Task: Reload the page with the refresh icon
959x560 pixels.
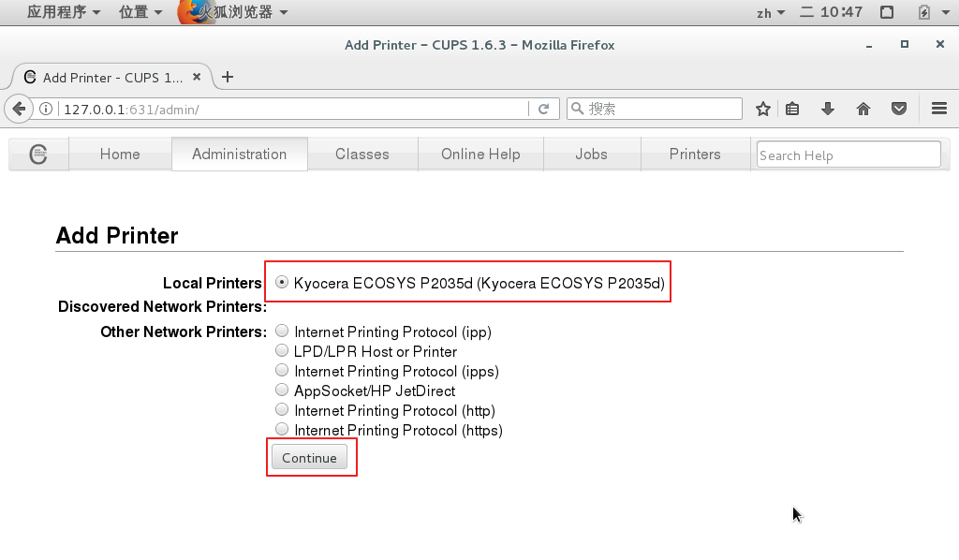Action: pyautogui.click(x=543, y=109)
